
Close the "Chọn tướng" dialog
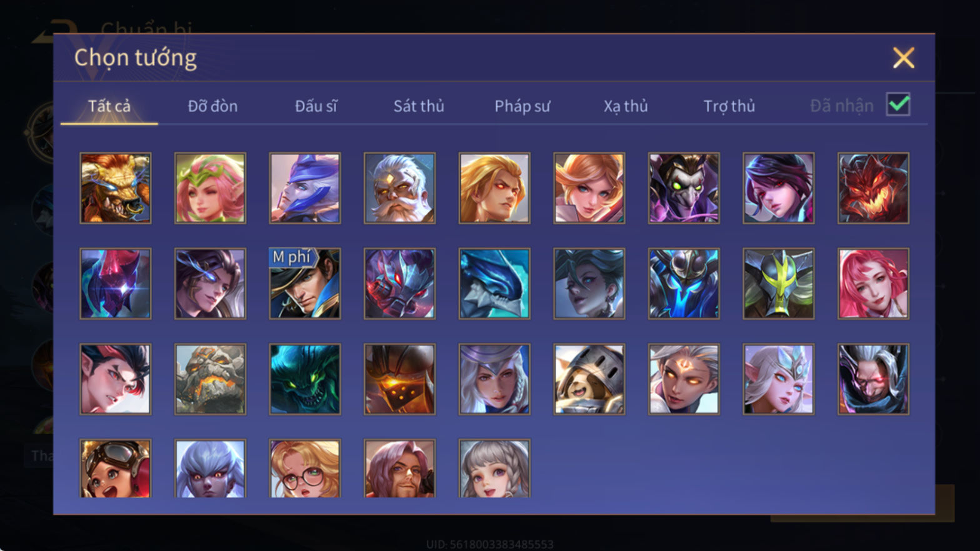point(904,57)
